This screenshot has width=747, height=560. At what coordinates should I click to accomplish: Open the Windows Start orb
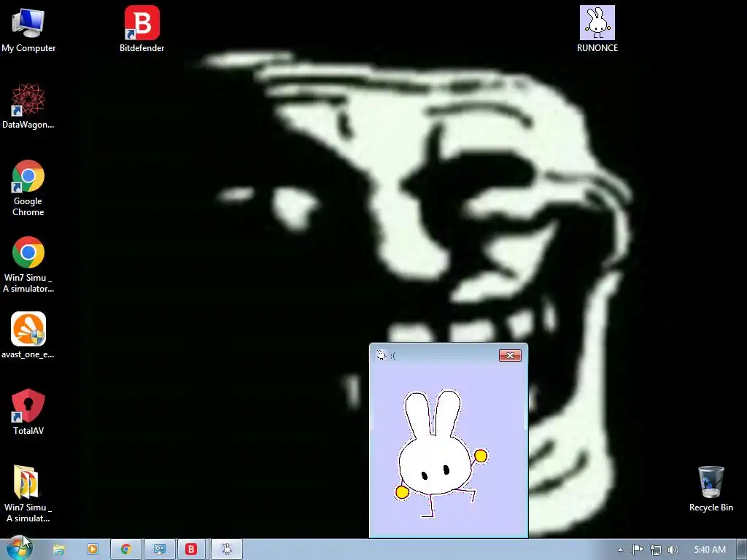point(19,548)
